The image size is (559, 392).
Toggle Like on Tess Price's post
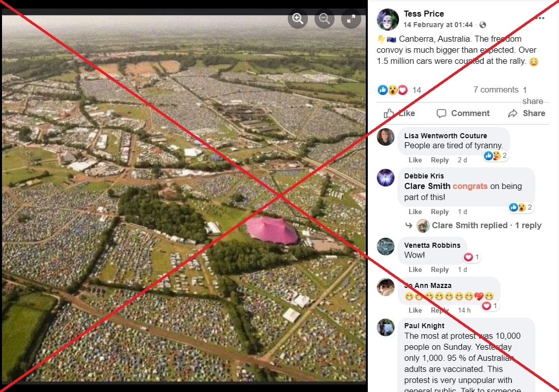(x=400, y=113)
